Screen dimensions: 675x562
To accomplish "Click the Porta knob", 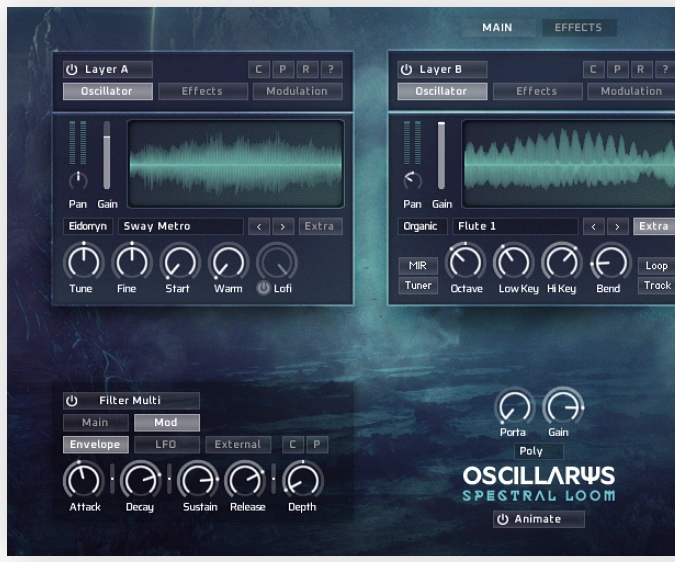I will pyautogui.click(x=513, y=408).
